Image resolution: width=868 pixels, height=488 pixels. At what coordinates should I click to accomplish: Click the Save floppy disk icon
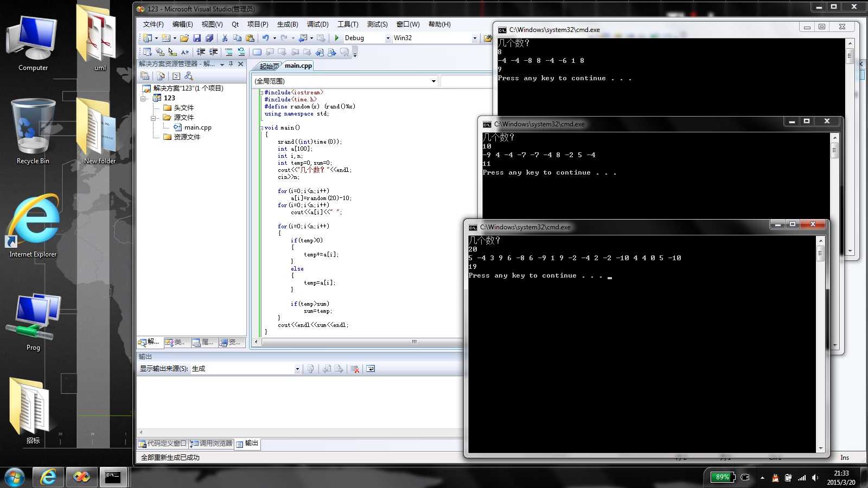click(197, 38)
